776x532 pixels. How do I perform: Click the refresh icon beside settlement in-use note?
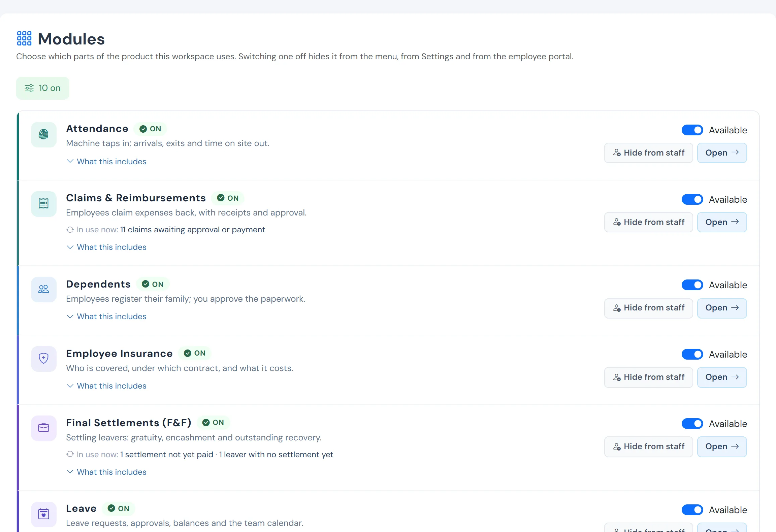coord(70,454)
